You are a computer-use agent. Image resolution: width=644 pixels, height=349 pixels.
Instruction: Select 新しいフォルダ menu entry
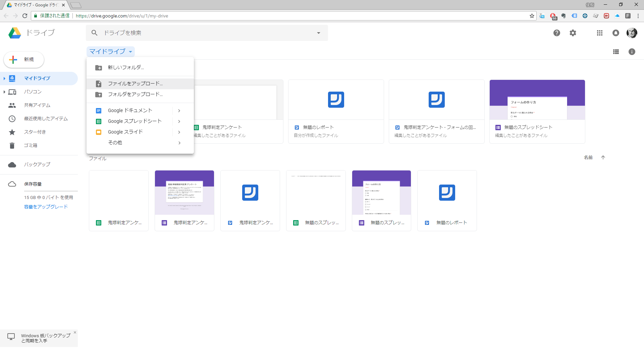click(126, 67)
